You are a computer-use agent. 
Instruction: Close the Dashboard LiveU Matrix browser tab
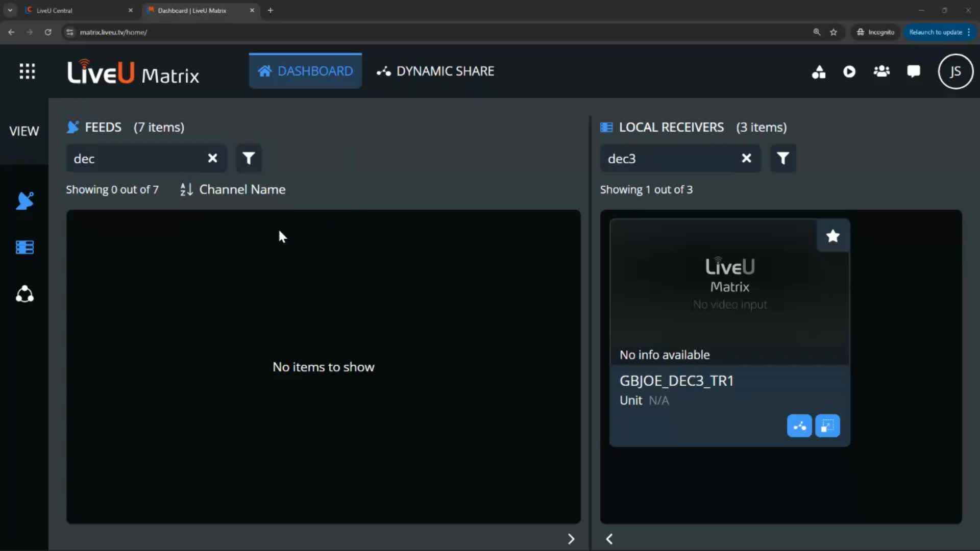[252, 10]
